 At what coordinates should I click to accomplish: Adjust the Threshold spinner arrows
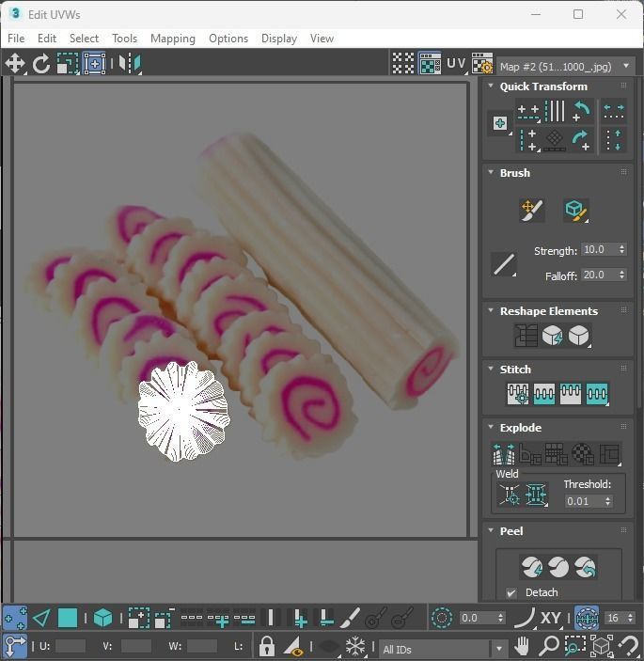607,501
